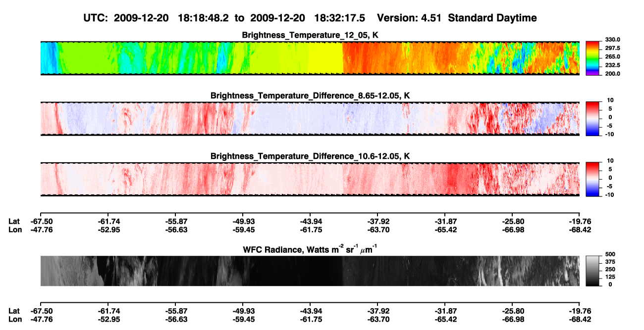
Task: Click the Brightness_Temperature_12_05, K panel title
Action: 310,35
